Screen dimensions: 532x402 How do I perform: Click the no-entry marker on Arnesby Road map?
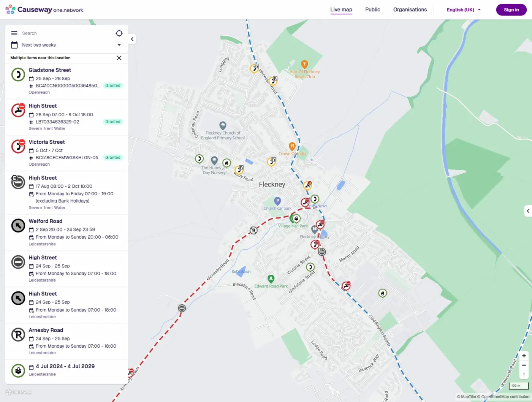coord(182,308)
